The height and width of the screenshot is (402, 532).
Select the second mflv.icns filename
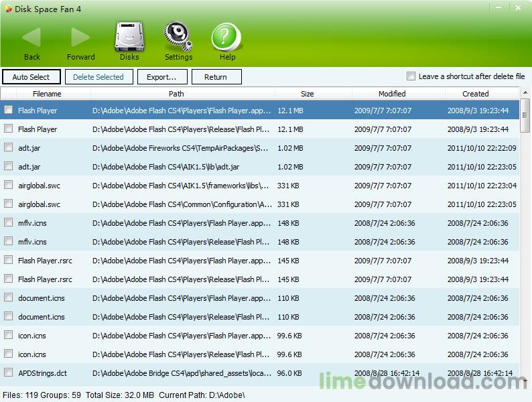(32, 242)
